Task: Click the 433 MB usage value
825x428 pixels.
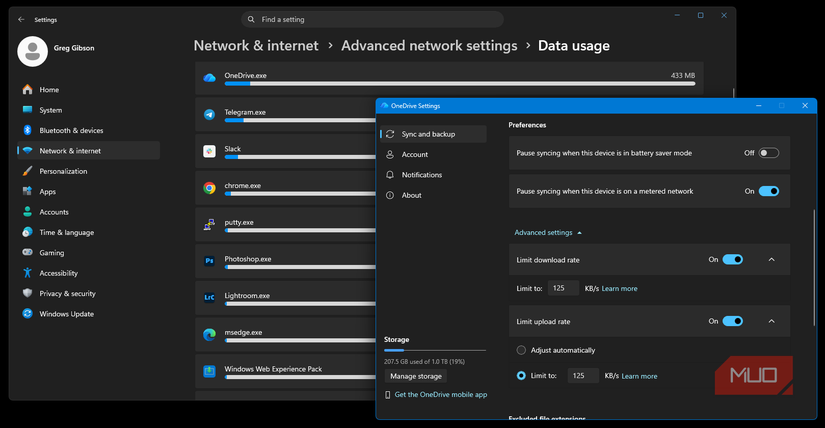Action: [x=682, y=76]
